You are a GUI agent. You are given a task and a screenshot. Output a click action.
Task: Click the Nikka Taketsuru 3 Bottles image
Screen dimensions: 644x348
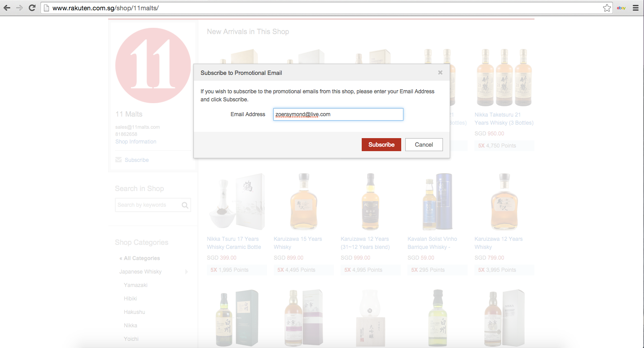point(504,77)
